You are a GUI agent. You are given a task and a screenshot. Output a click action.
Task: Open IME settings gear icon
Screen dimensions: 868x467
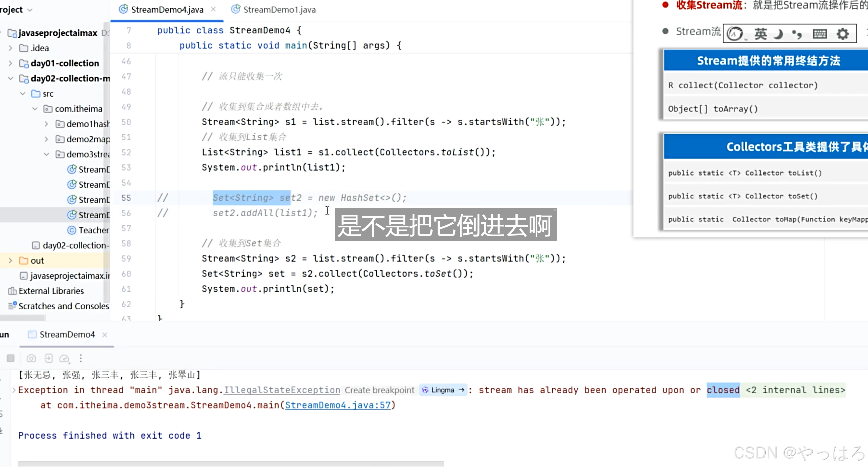[x=842, y=34]
